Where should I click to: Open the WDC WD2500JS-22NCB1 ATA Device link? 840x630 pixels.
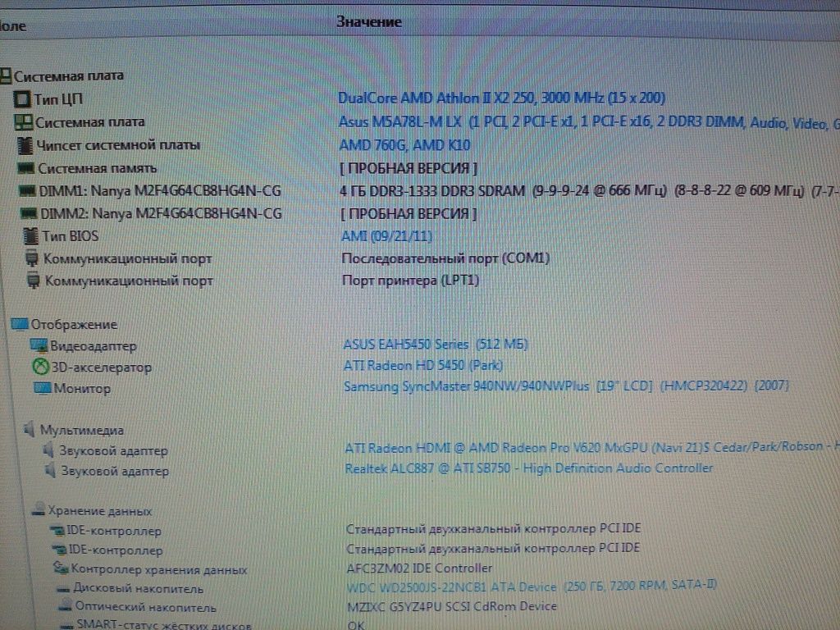[531, 587]
